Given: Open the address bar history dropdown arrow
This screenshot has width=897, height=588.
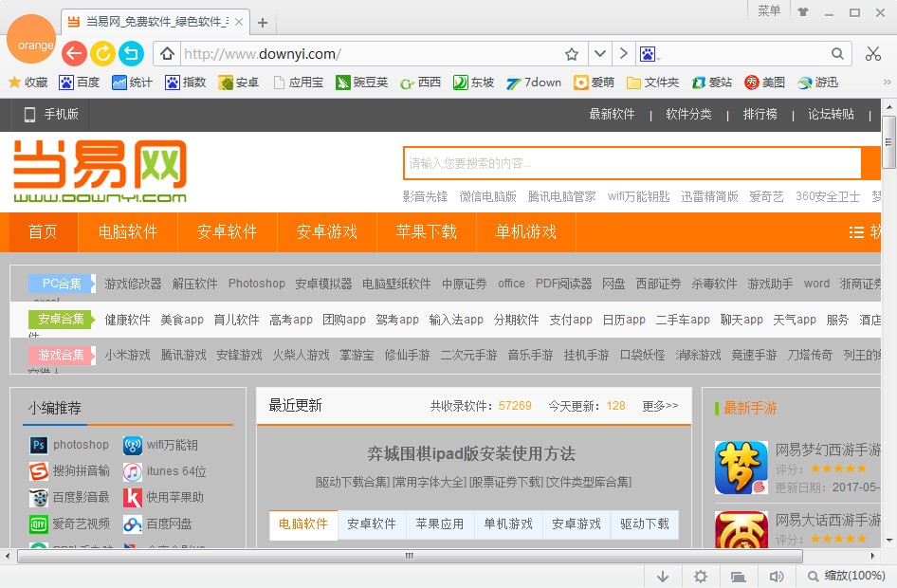Looking at the screenshot, I should [600, 54].
